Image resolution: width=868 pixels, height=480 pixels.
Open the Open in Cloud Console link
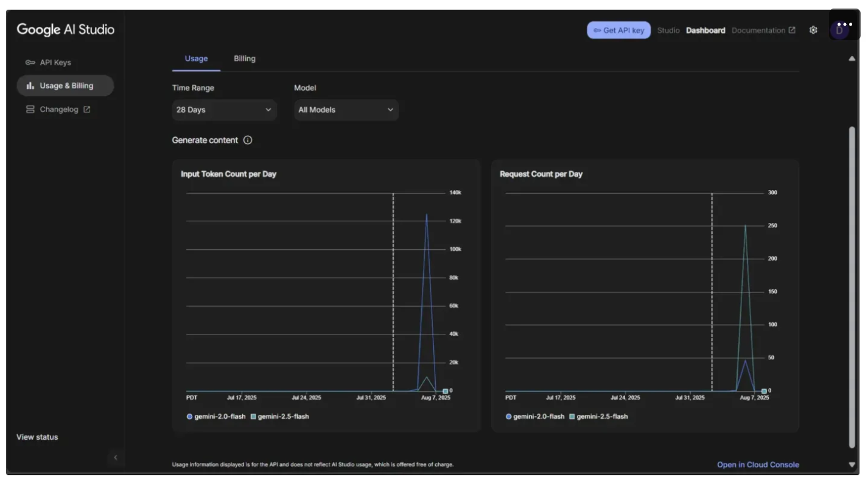point(758,465)
